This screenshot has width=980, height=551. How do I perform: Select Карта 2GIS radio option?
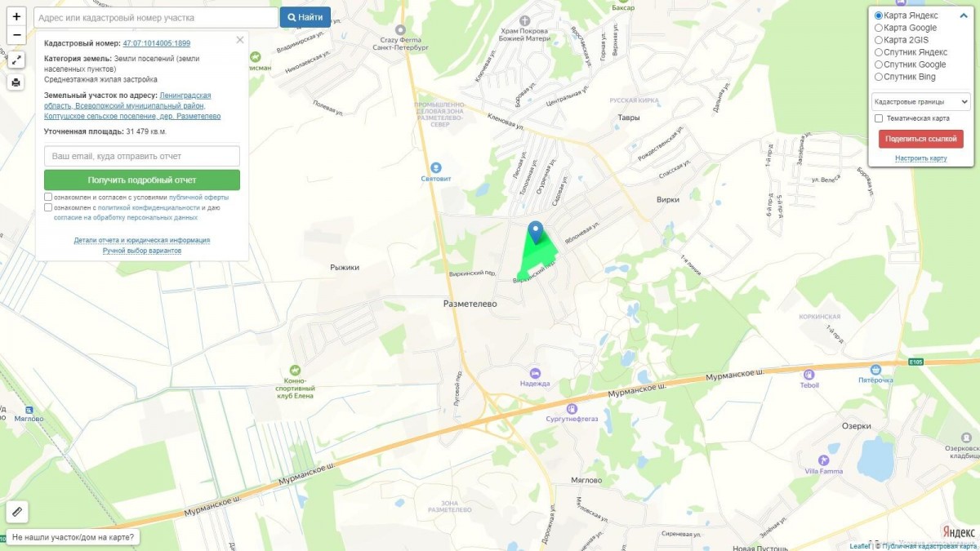[879, 40]
